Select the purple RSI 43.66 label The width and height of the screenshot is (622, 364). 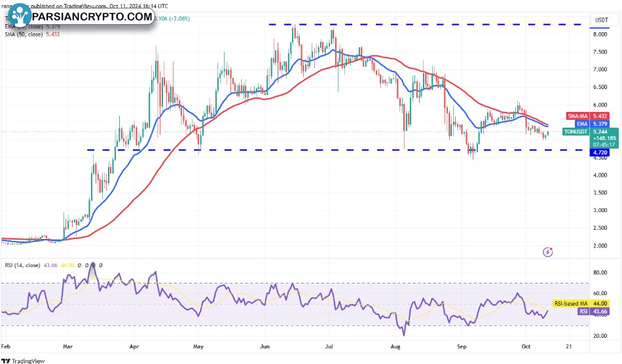[593, 311]
